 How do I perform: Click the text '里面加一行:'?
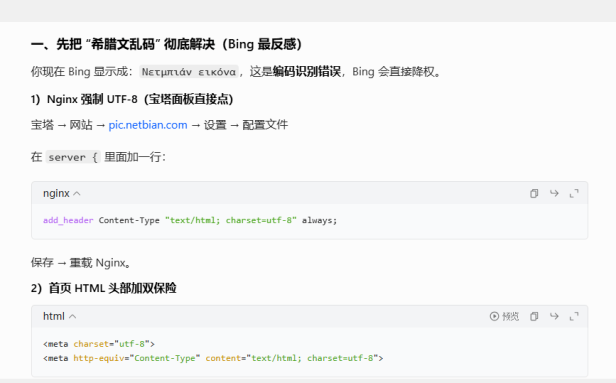pos(135,157)
